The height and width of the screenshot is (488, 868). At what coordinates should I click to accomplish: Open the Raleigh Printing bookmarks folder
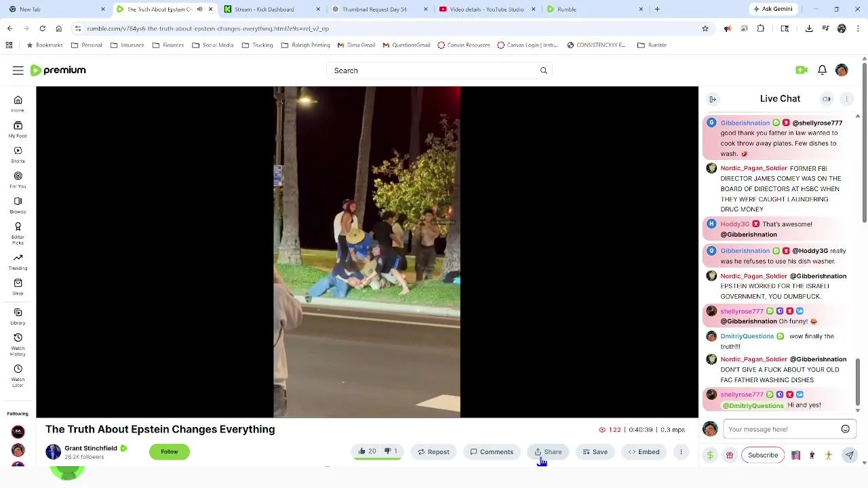click(x=305, y=45)
